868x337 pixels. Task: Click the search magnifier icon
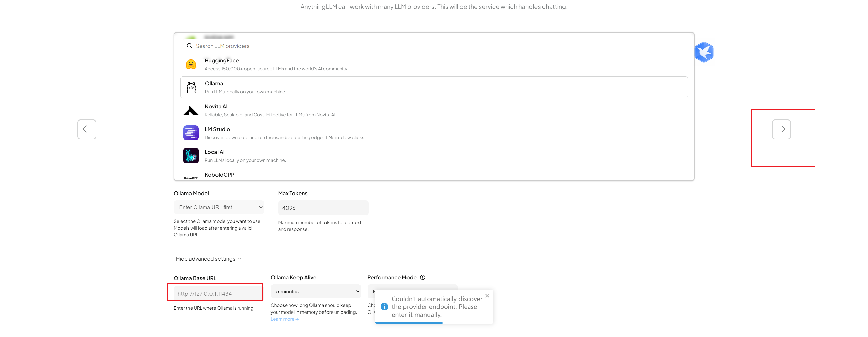point(189,46)
